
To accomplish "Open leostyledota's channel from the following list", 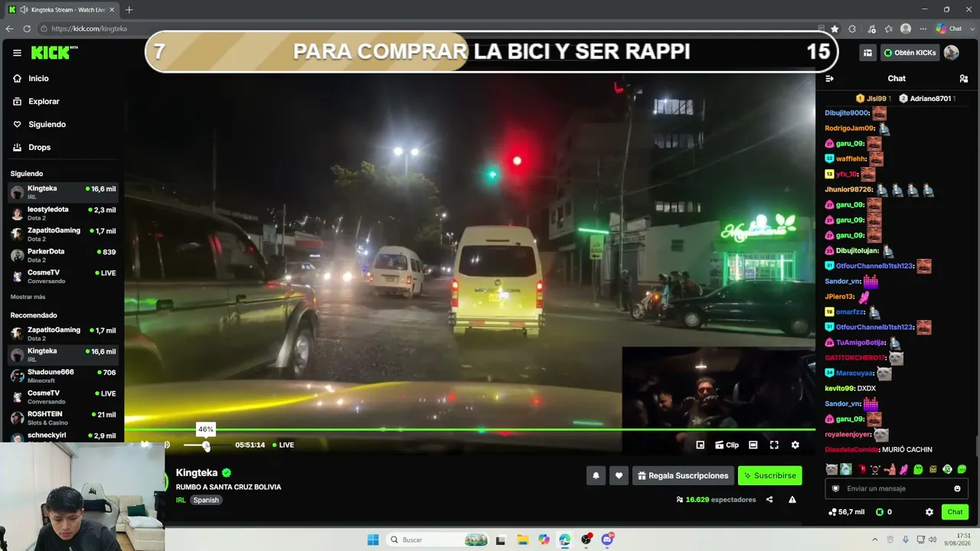I will tap(63, 213).
